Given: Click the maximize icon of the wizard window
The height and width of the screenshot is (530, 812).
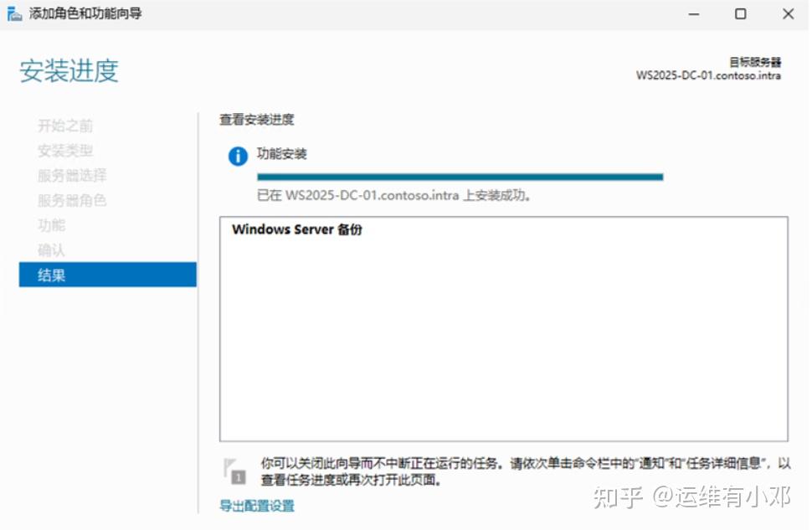Looking at the screenshot, I should (740, 14).
